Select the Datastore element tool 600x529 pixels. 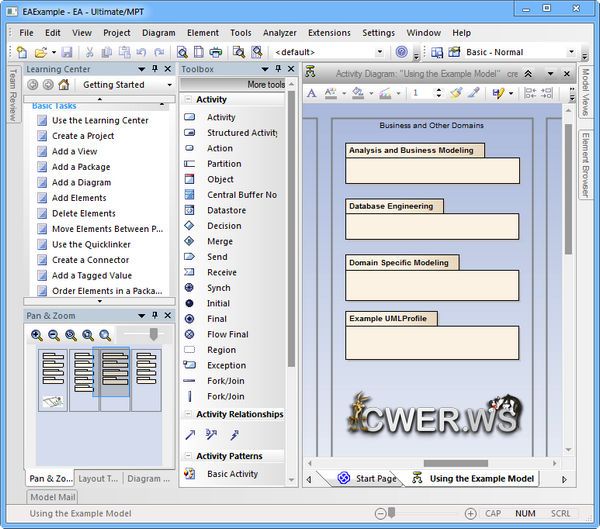pos(226,210)
